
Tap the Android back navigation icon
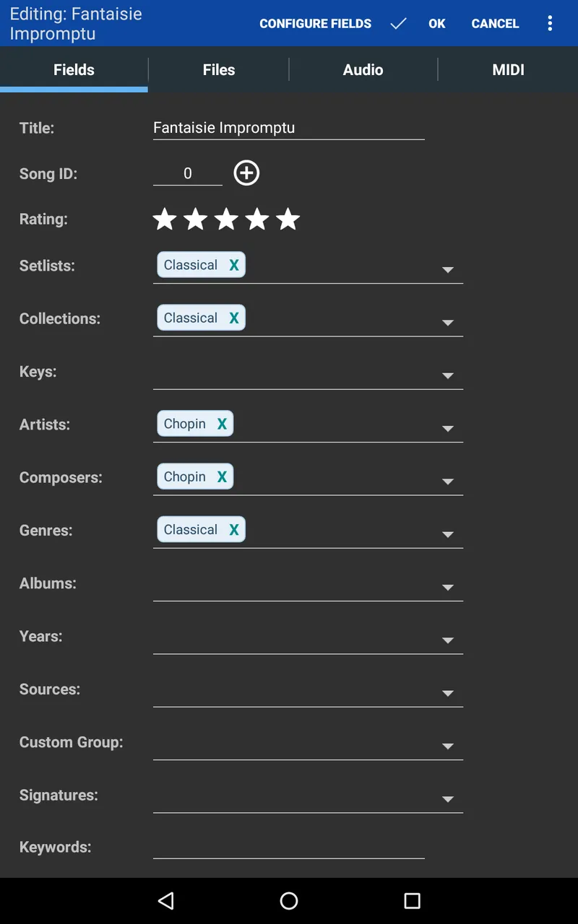point(166,900)
